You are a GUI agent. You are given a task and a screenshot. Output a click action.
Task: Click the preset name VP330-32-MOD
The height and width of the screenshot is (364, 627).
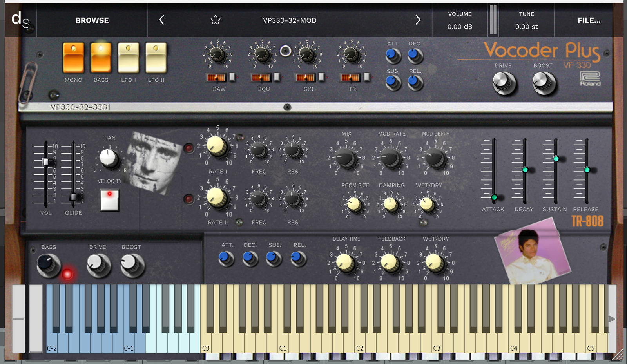click(x=290, y=20)
